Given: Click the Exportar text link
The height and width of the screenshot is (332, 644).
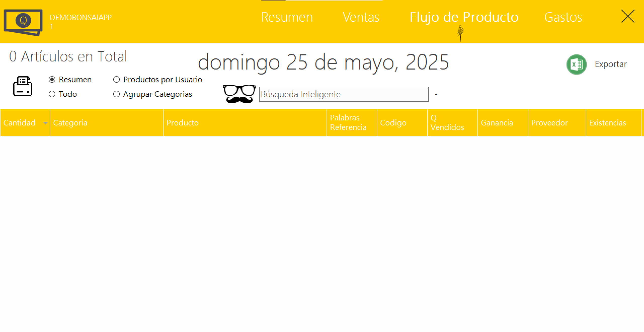Looking at the screenshot, I should click(x=611, y=64).
